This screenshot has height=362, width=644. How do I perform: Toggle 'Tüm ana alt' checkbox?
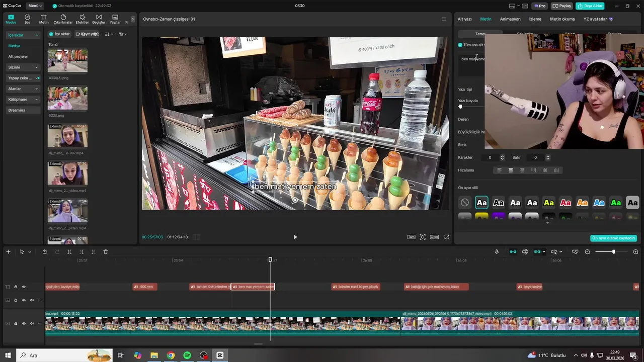point(460,45)
